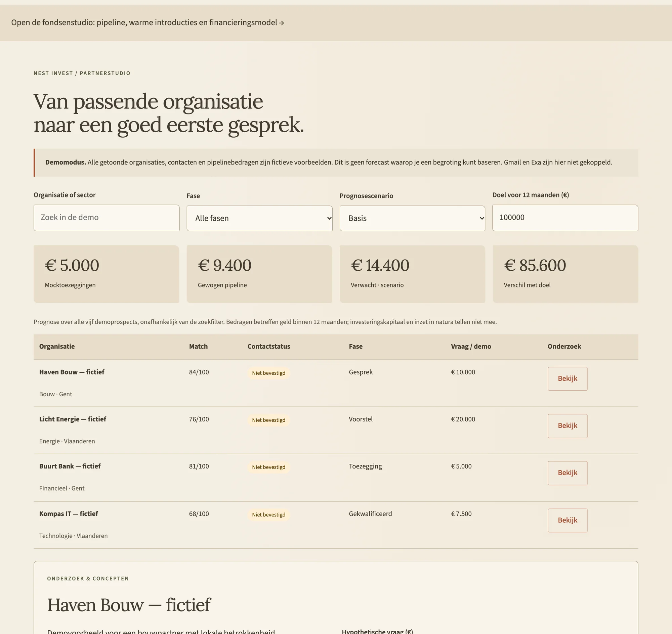Click the 'Onderzoek' column header
The height and width of the screenshot is (634, 672).
pos(564,347)
